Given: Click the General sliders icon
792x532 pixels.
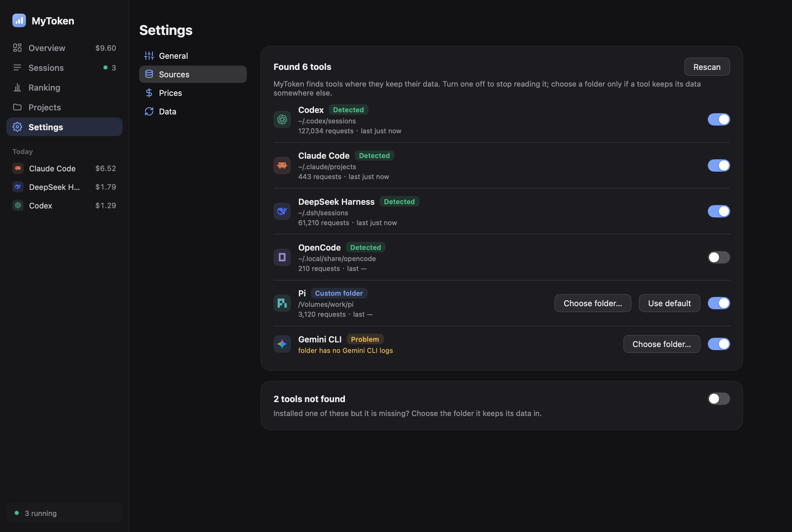Looking at the screenshot, I should pyautogui.click(x=149, y=56).
